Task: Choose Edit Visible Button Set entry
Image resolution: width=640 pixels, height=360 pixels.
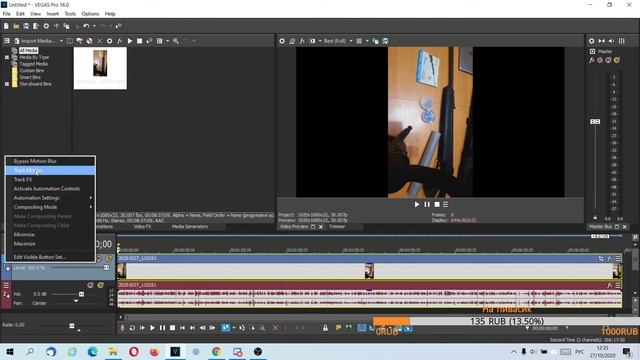Action: click(x=50, y=257)
